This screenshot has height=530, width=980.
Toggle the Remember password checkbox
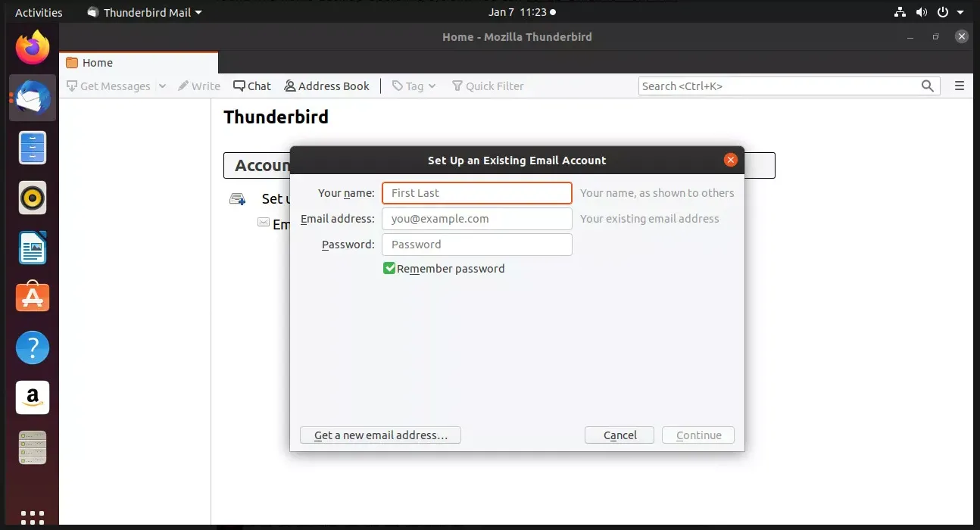389,268
